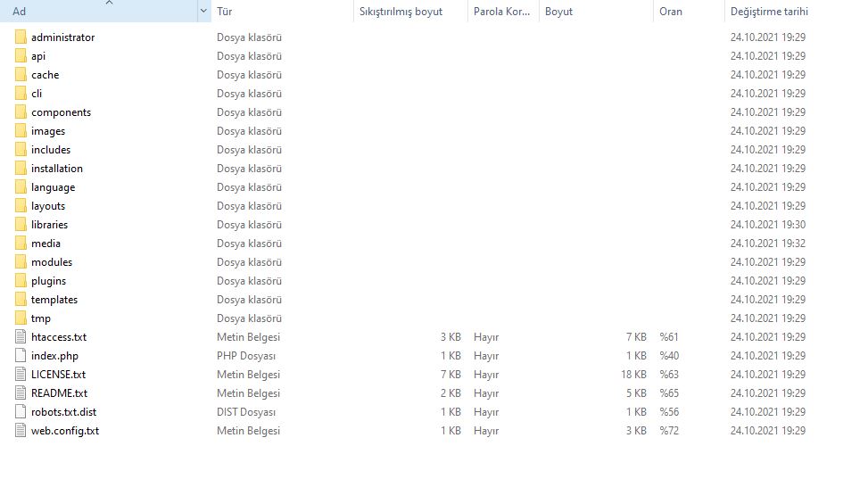Select the LICENSE.txt file name
This screenshot has height=504, width=843.
tap(59, 375)
